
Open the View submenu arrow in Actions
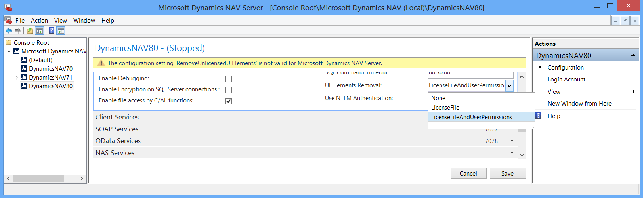click(633, 91)
